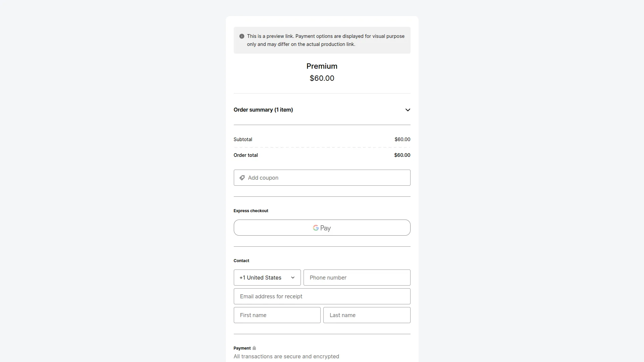Click the "Order summary (1 item)" heading
The height and width of the screenshot is (362, 644).
pyautogui.click(x=263, y=110)
